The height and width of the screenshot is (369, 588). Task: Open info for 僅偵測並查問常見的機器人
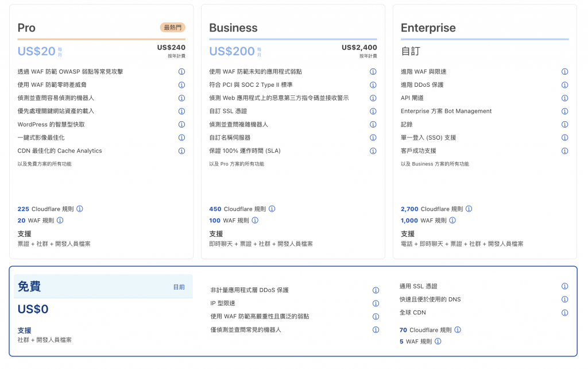(x=376, y=329)
